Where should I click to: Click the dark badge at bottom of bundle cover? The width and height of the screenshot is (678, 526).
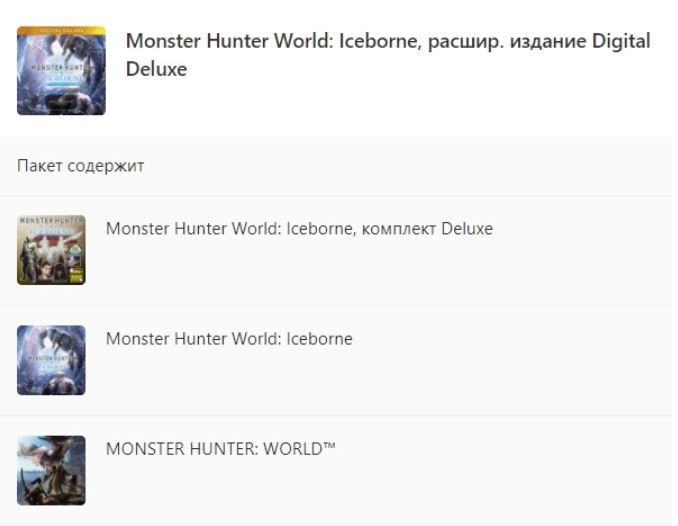pyautogui.click(x=61, y=102)
